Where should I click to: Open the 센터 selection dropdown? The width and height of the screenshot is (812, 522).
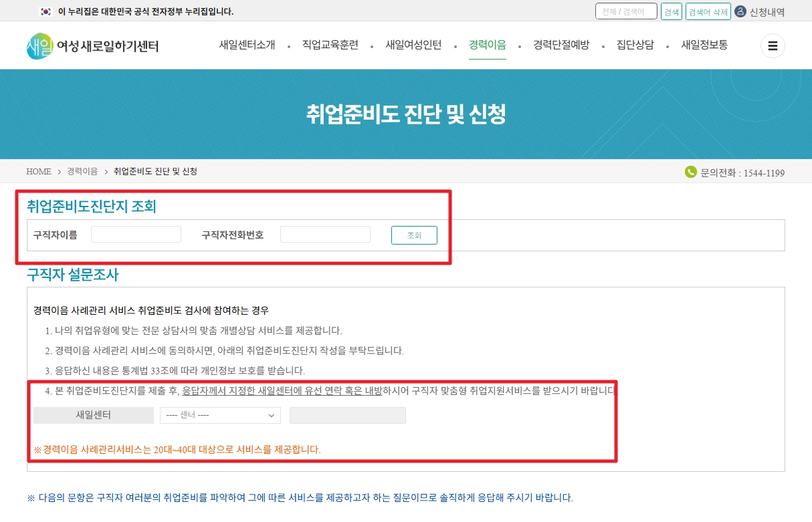pyautogui.click(x=219, y=415)
